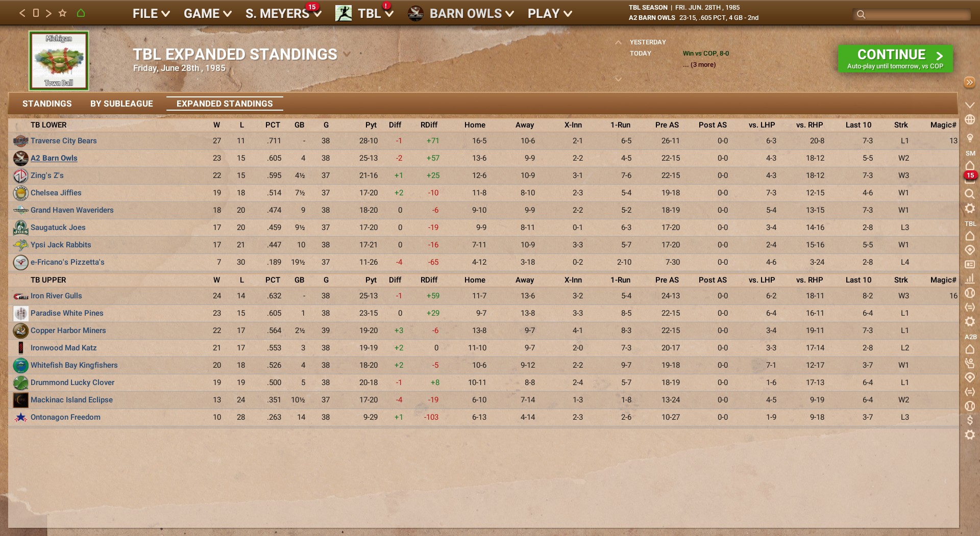Click the globe icon in right sidebar
This screenshot has width=980, height=536.
point(970,120)
